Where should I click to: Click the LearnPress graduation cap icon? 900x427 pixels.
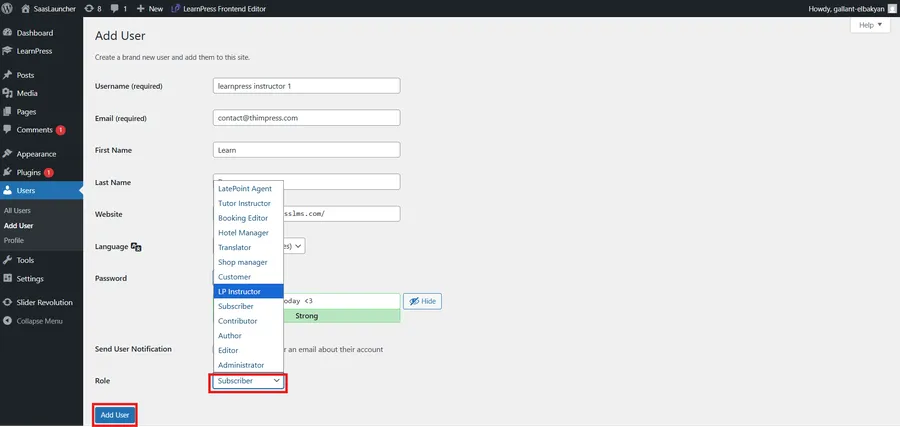pyautogui.click(x=7, y=51)
